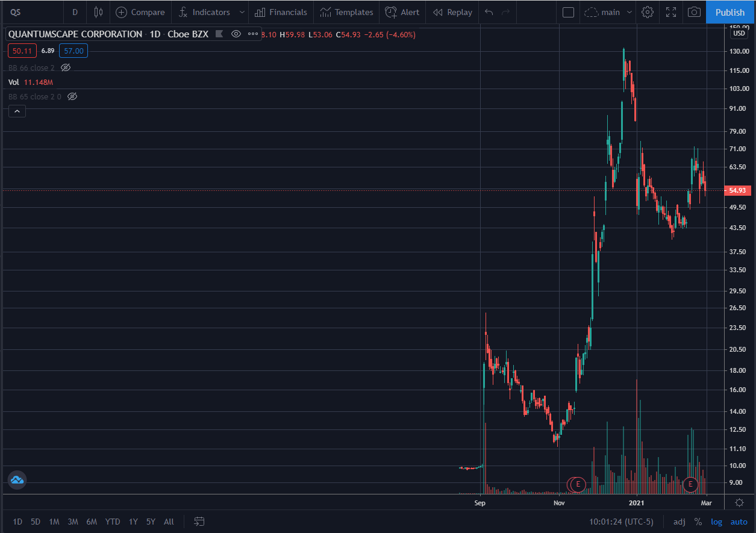Open the chart layout square selector

(x=568, y=12)
